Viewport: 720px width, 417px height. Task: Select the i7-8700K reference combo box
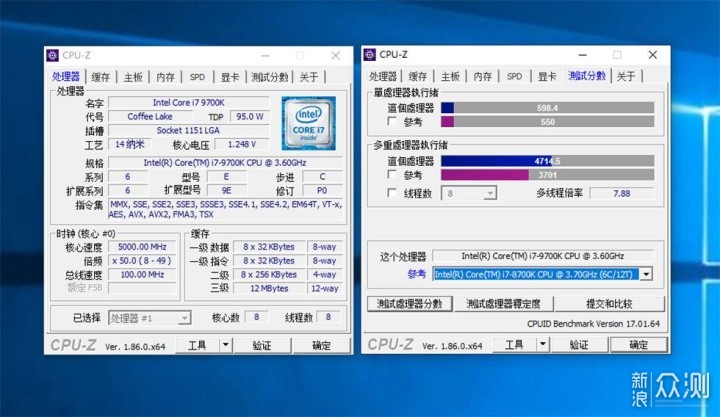542,275
